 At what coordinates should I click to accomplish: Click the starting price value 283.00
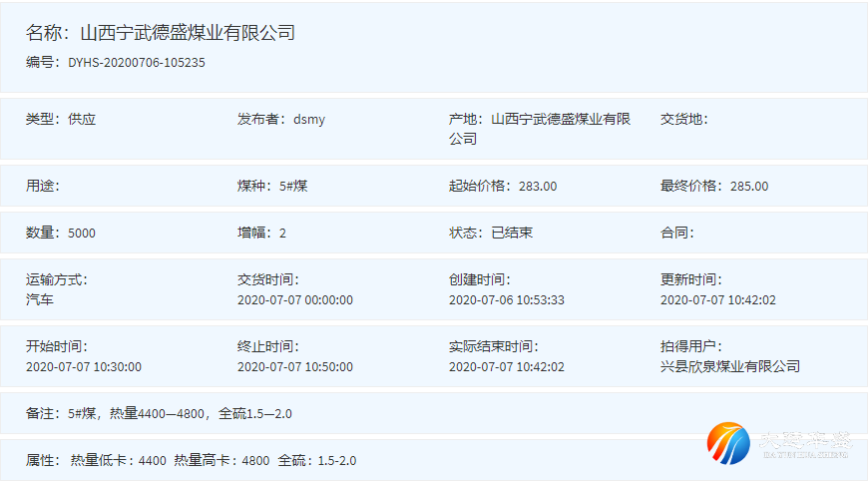538,186
